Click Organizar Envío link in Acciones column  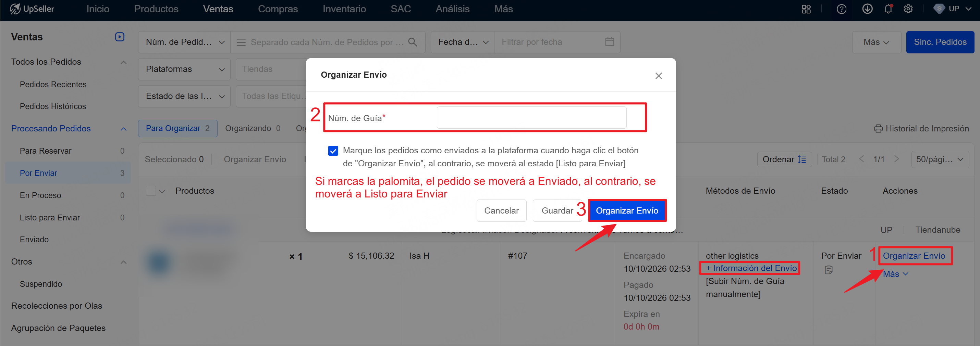tap(914, 256)
